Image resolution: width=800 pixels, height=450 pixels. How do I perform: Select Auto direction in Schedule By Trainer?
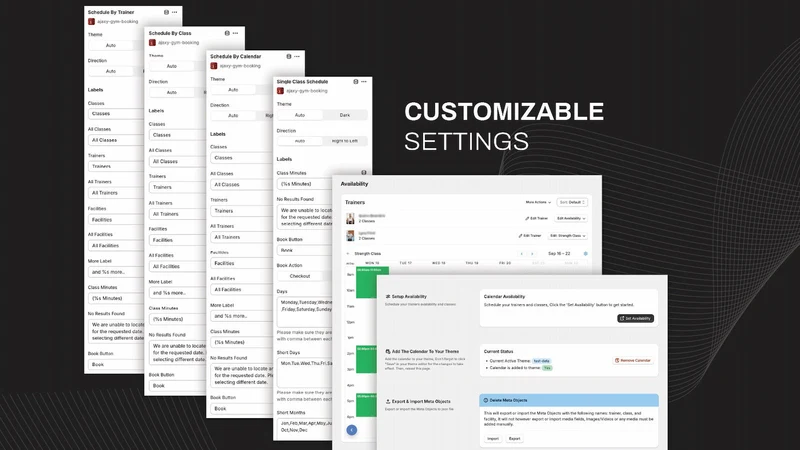[x=111, y=71]
